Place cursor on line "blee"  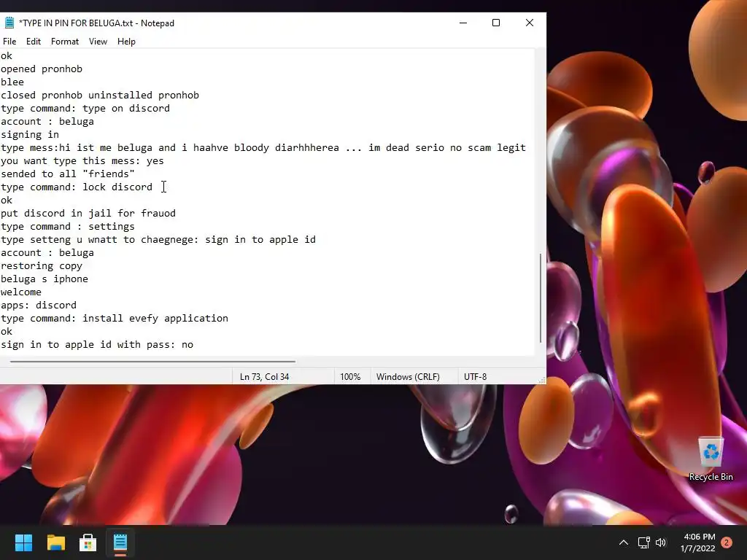point(12,82)
